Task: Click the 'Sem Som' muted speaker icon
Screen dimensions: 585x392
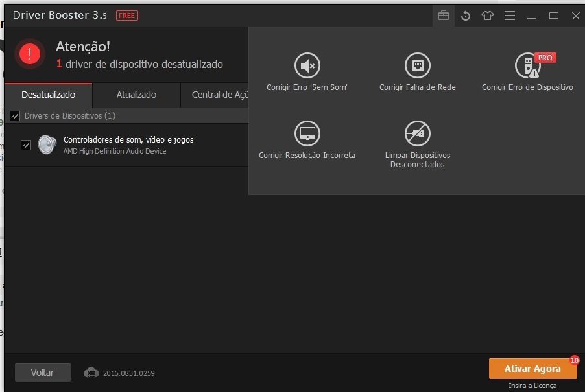Action: tap(307, 65)
